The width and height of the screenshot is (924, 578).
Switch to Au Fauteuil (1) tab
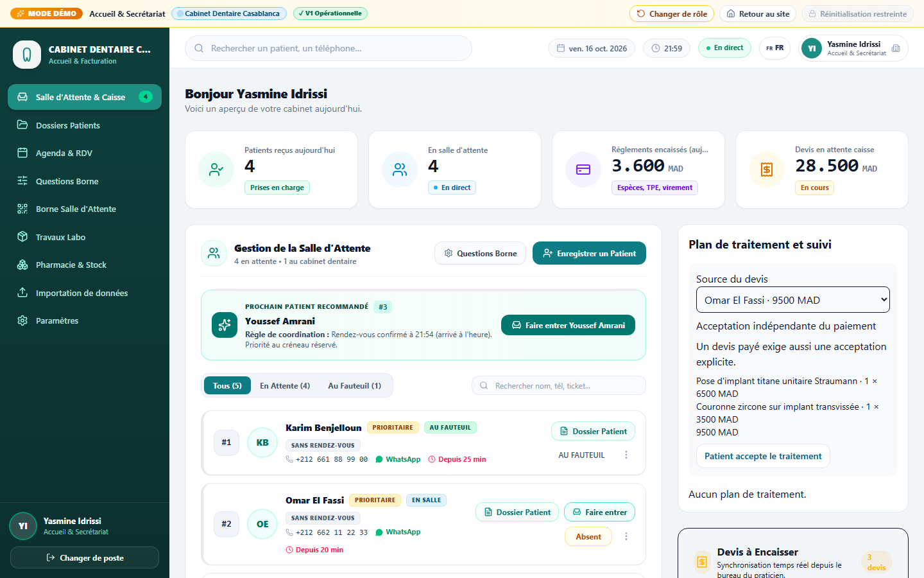354,385
